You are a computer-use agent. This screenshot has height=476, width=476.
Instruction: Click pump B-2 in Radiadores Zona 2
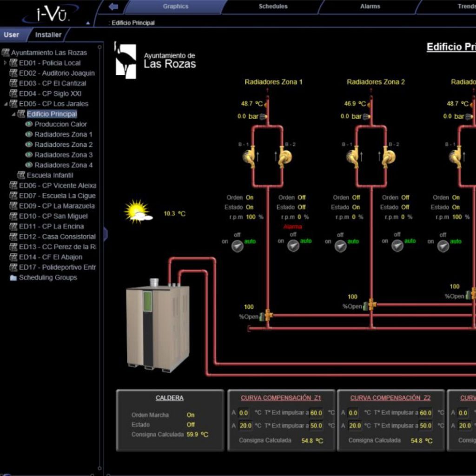pyautogui.click(x=389, y=157)
